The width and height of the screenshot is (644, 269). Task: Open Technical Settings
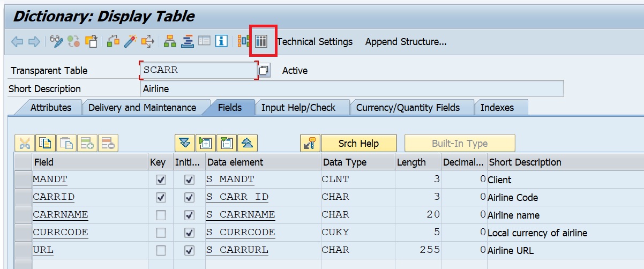pyautogui.click(x=314, y=41)
